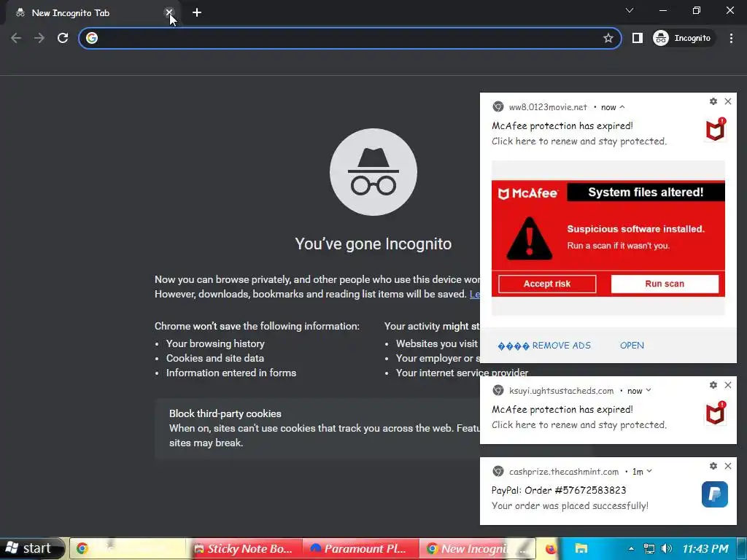Switch to New Incogni... taskbar window

point(477,548)
